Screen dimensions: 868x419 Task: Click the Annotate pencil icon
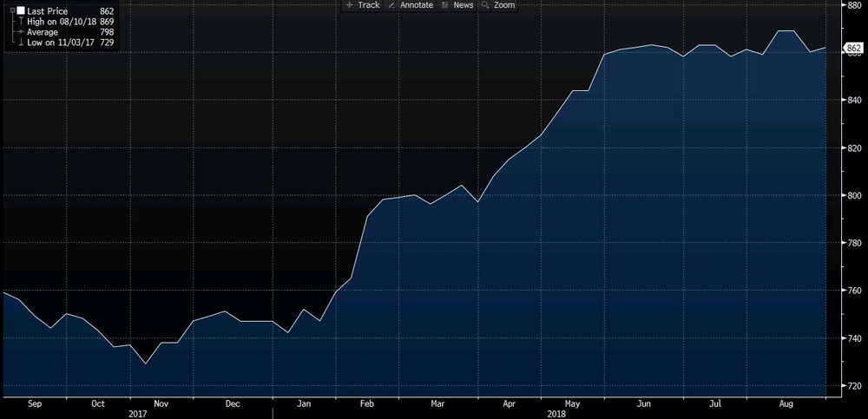coord(391,5)
